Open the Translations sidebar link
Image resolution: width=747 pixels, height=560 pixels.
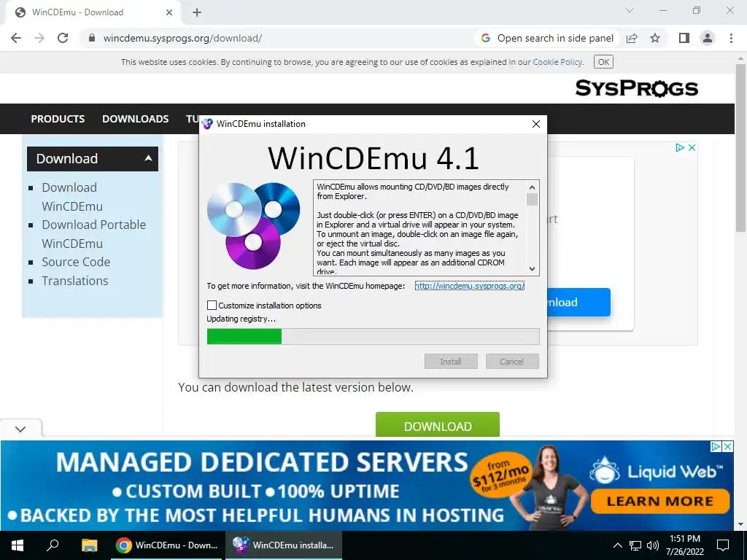pos(75,281)
